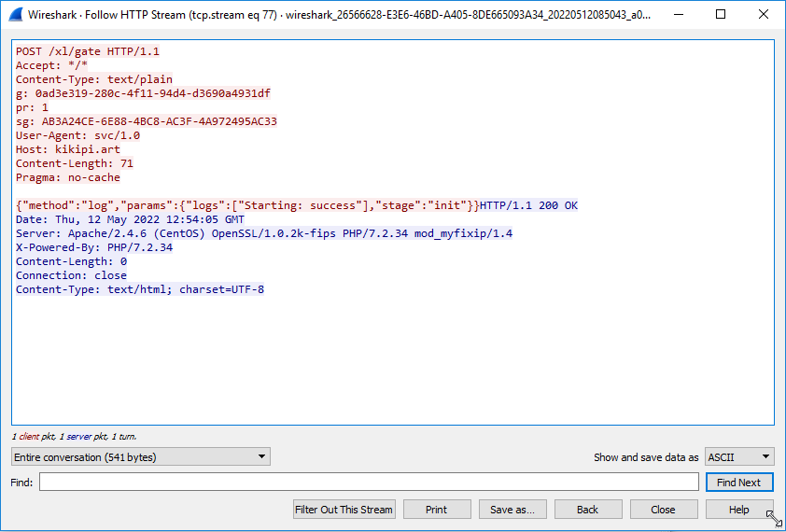Click the 'Accept: */*' header line

[x=51, y=65]
